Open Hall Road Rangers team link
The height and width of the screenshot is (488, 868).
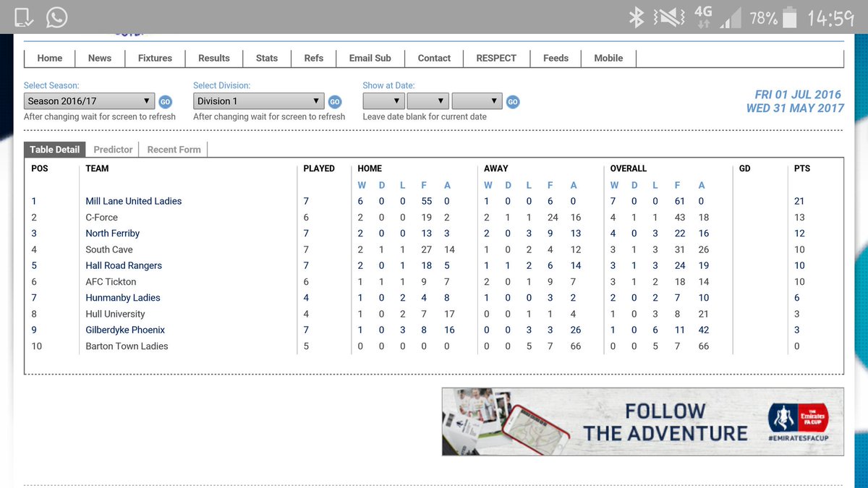tap(124, 265)
